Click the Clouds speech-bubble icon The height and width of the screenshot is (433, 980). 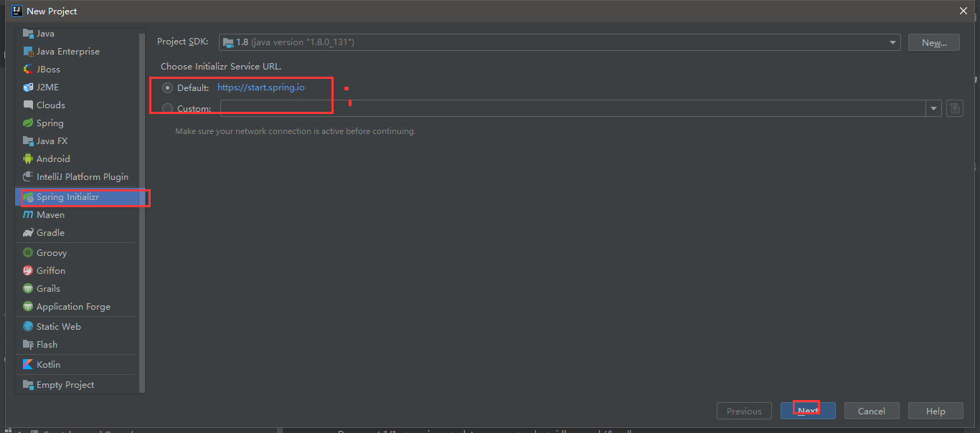[28, 105]
